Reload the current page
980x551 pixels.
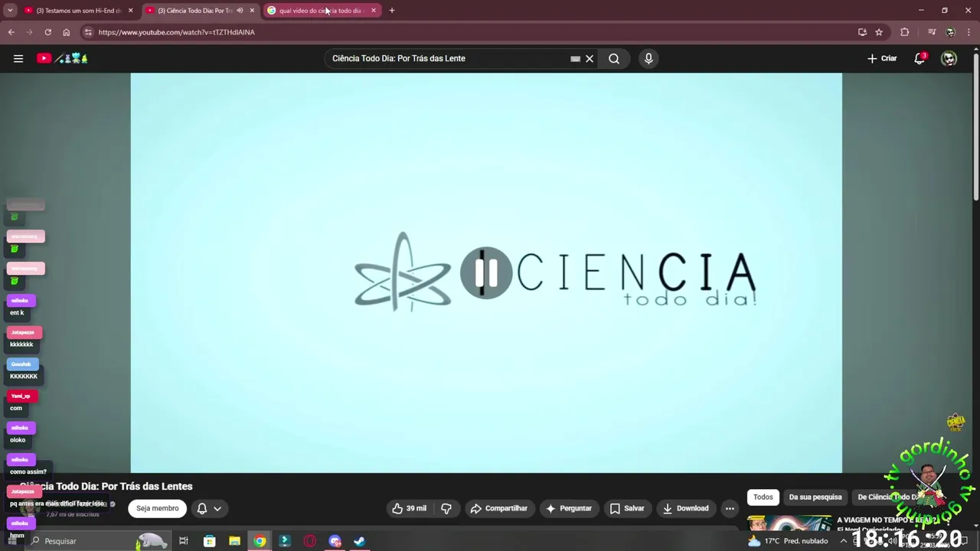47,32
